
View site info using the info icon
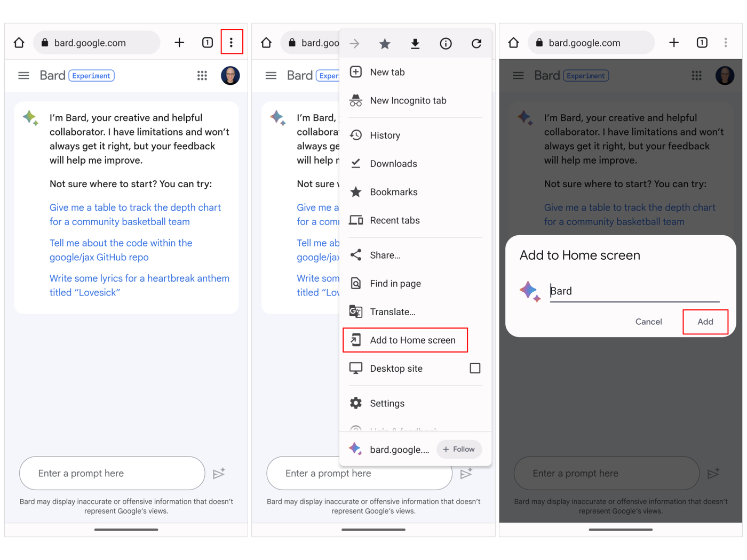[446, 44]
